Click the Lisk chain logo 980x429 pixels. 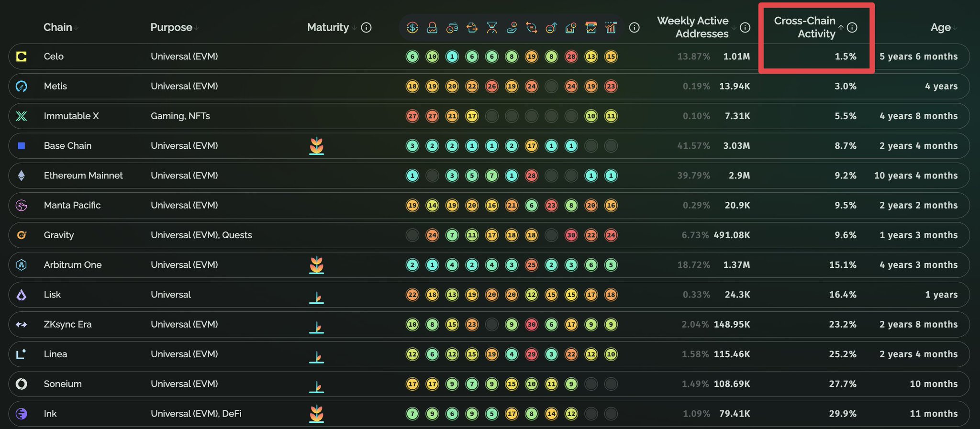coord(22,295)
